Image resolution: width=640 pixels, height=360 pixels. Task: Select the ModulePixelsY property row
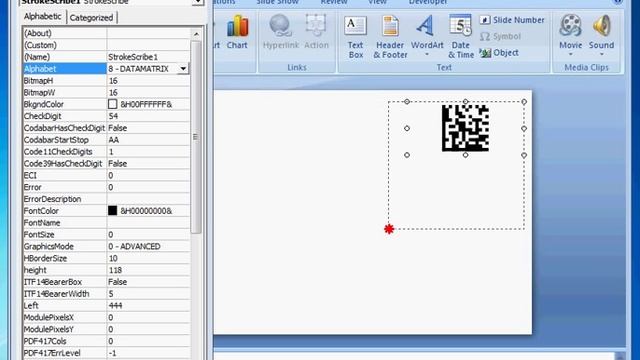pyautogui.click(x=106, y=329)
